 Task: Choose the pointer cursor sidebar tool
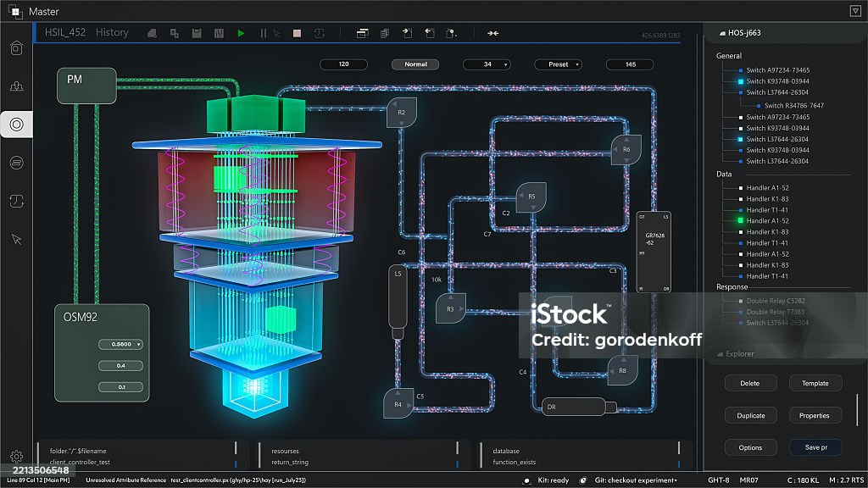[x=17, y=239]
